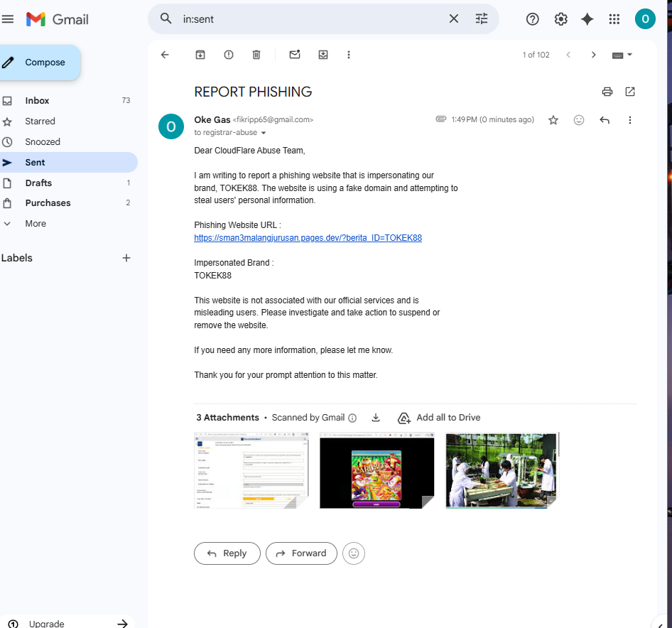The height and width of the screenshot is (628, 672).
Task: Click the attachment paperclip indicator
Action: 441,119
